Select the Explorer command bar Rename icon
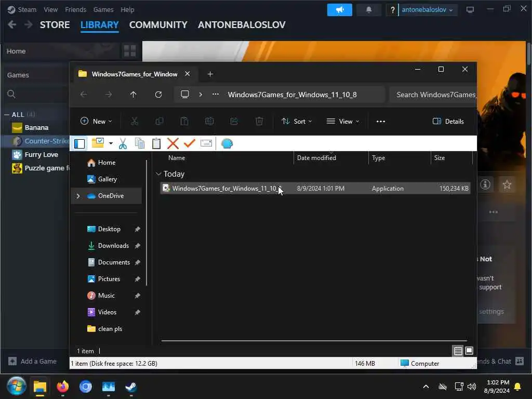The width and height of the screenshot is (532, 399). click(x=209, y=122)
